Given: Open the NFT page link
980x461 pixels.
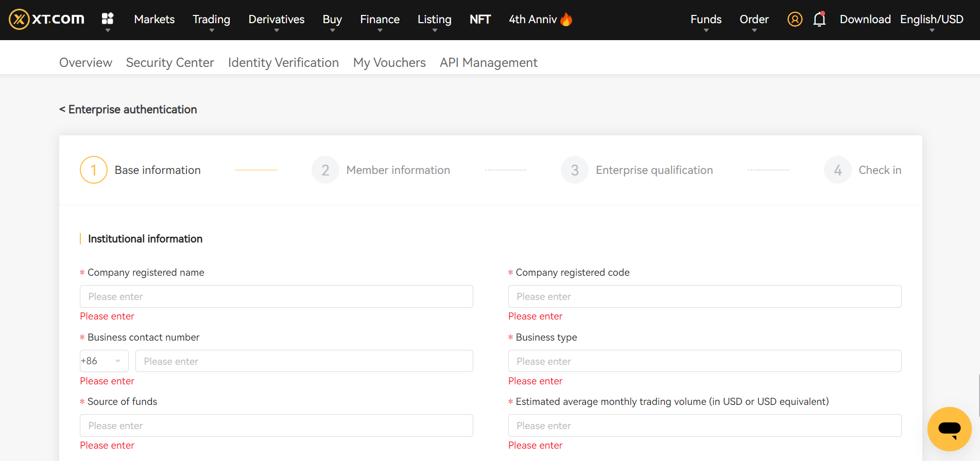Looking at the screenshot, I should (x=480, y=20).
